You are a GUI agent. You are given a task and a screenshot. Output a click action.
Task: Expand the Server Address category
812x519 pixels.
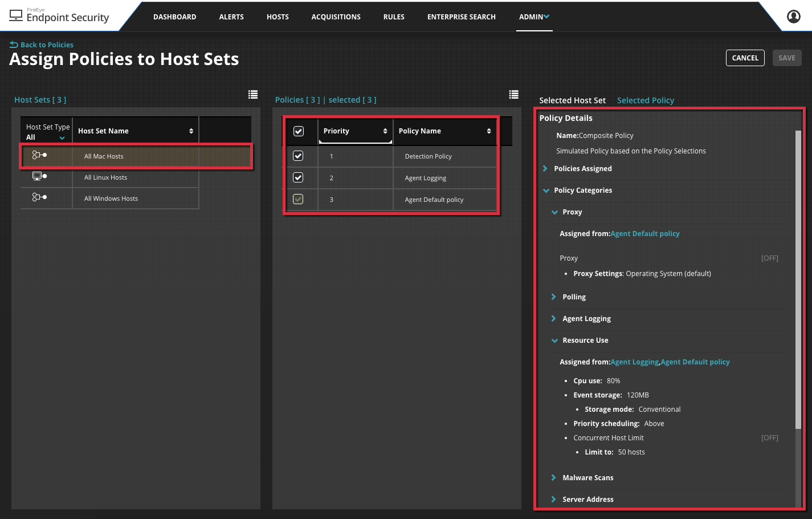(553, 500)
